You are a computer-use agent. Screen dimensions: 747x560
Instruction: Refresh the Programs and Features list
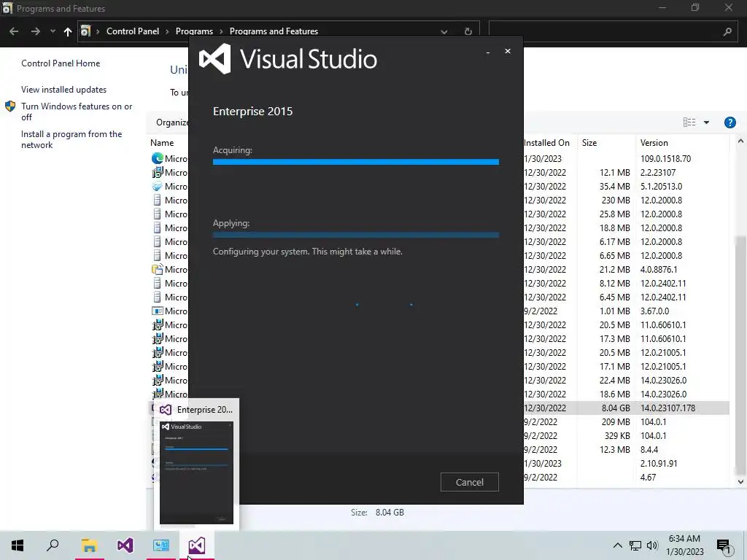[x=468, y=31]
